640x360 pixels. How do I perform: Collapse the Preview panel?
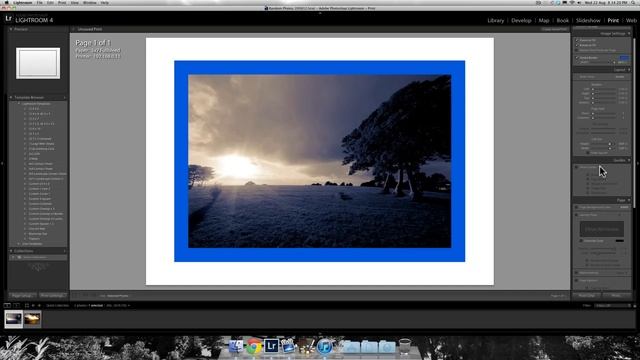point(11,29)
